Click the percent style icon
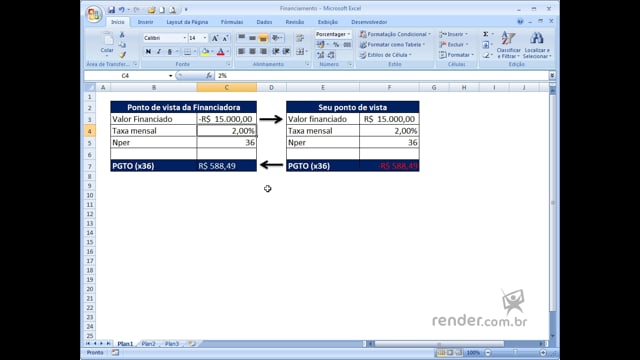The width and height of the screenshot is (640, 360). tap(336, 44)
